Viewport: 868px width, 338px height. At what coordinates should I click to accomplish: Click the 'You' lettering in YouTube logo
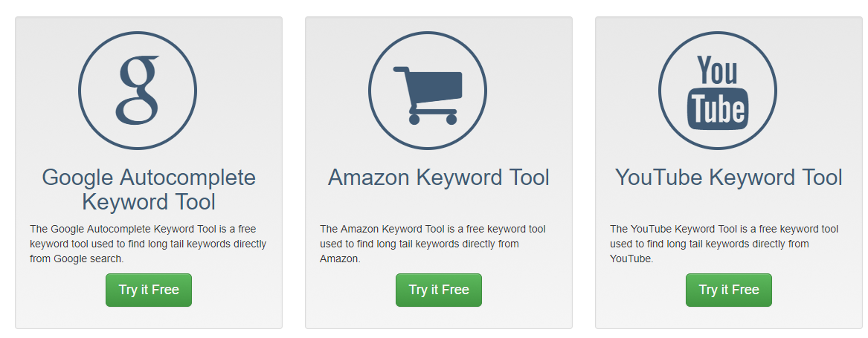coord(717,71)
